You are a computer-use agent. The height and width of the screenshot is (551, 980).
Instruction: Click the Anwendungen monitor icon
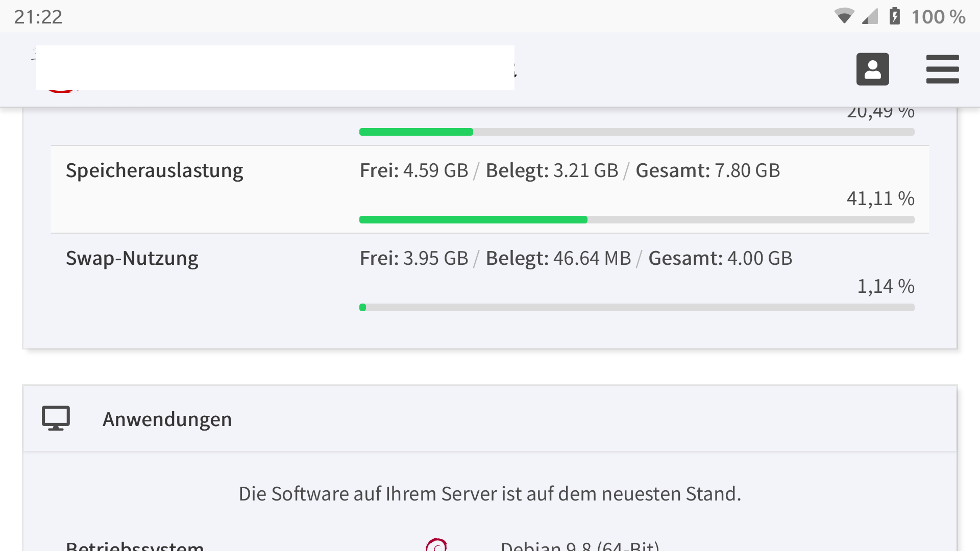pyautogui.click(x=56, y=418)
